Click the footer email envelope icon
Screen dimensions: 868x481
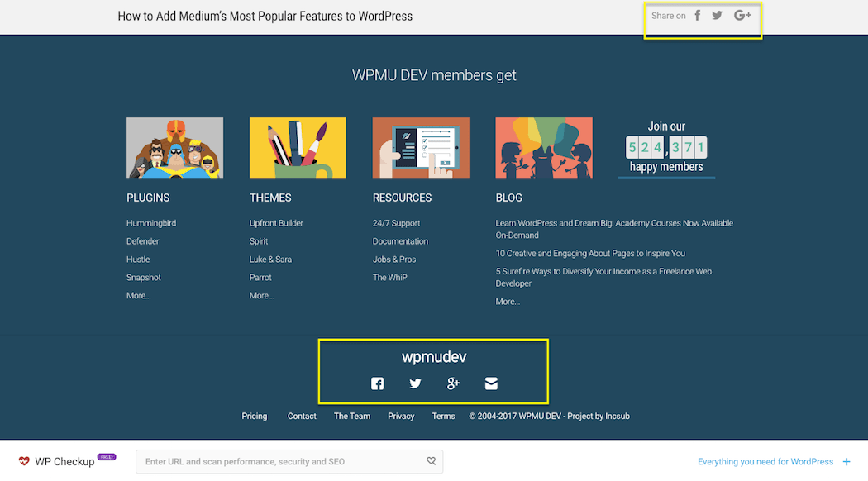pos(491,383)
